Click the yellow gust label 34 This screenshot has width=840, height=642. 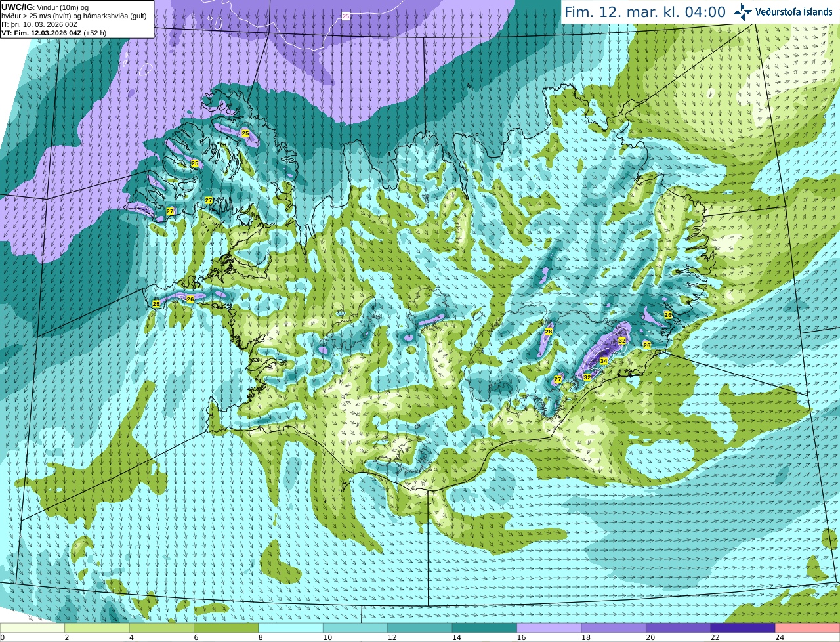tap(604, 361)
